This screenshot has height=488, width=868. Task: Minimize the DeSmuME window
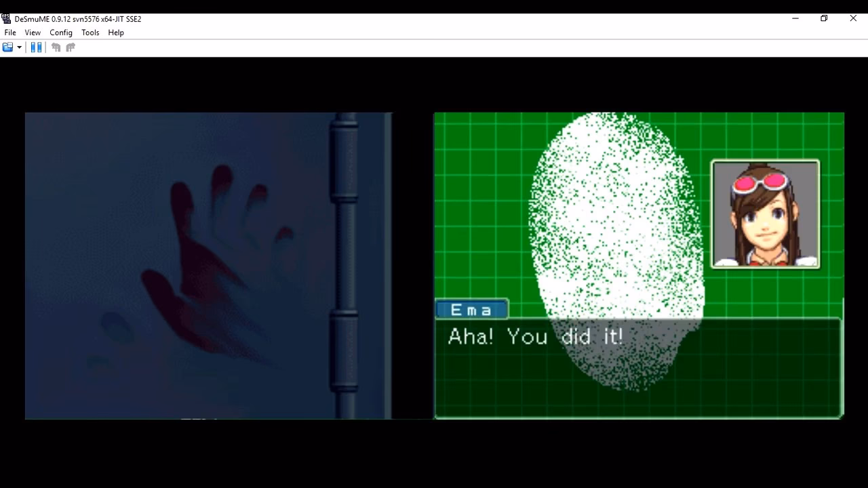tap(795, 18)
